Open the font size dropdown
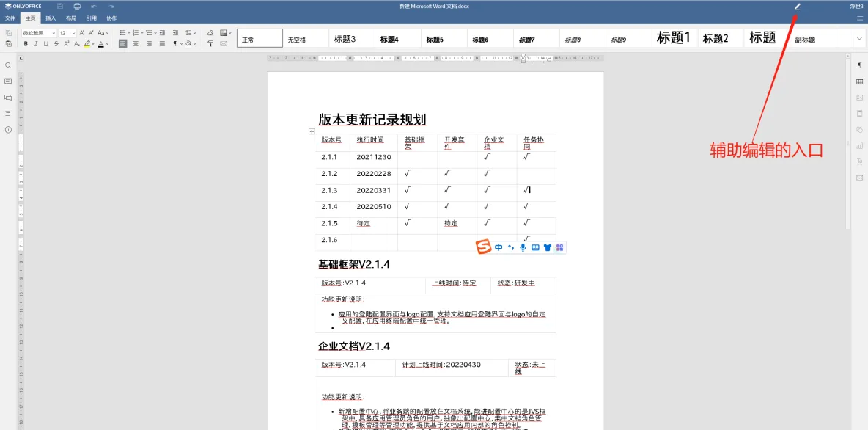Screen dimensions: 868x430 point(73,33)
